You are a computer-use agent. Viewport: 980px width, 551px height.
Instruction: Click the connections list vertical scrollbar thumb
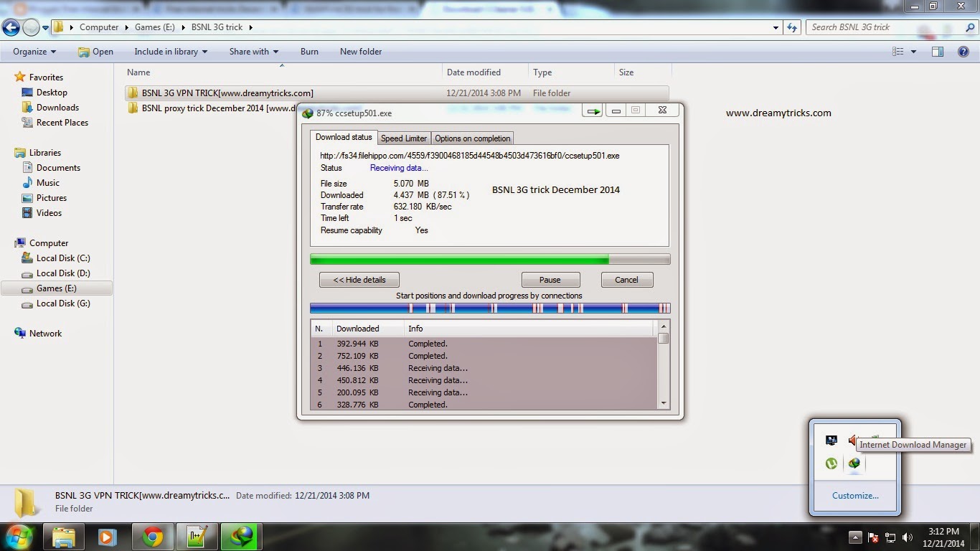[x=664, y=339]
